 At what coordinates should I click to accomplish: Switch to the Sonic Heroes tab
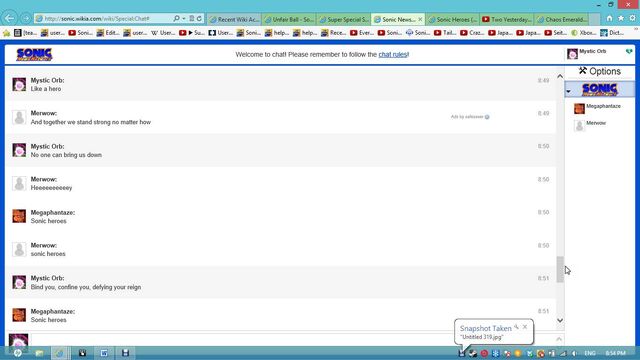pyautogui.click(x=453, y=19)
